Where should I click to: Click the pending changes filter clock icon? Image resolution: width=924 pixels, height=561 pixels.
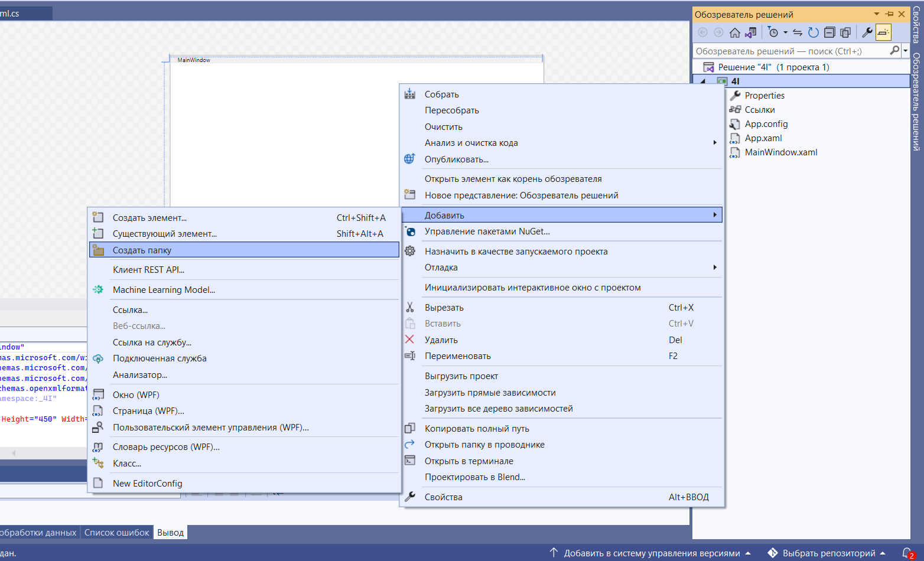(773, 32)
